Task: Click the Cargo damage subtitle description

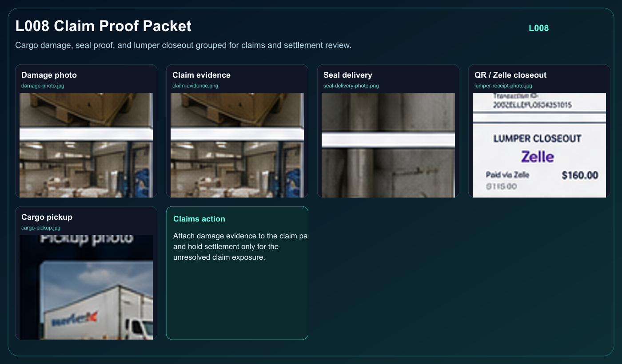Action: pos(183,45)
